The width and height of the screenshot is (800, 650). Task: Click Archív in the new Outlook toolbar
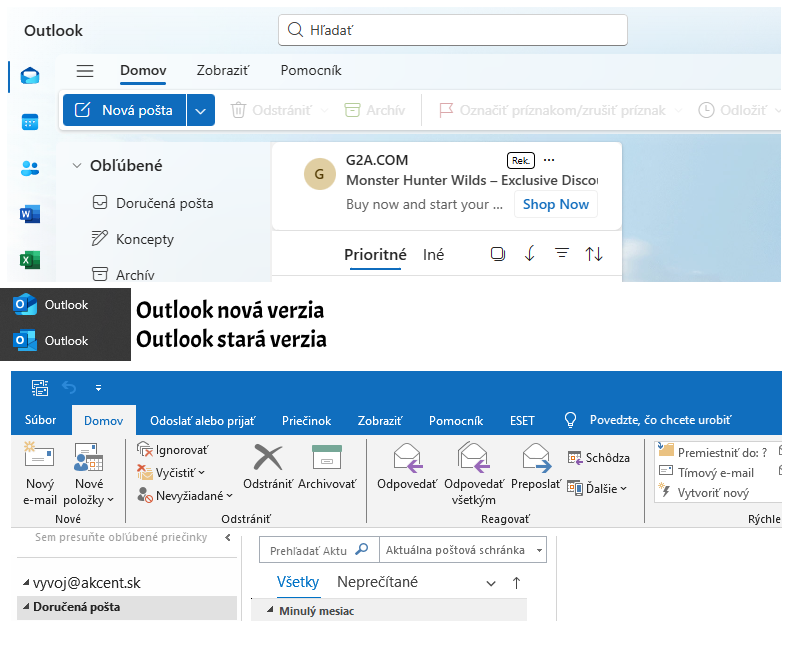(374, 110)
